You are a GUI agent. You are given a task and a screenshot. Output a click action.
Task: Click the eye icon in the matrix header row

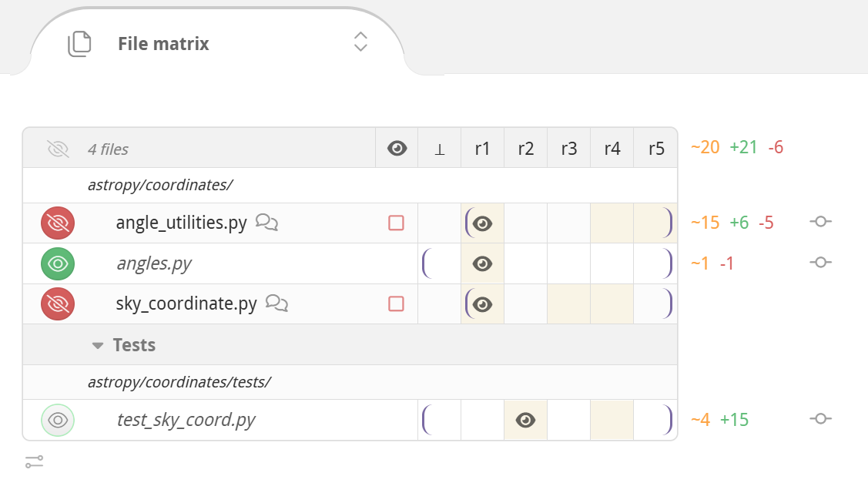click(x=396, y=147)
